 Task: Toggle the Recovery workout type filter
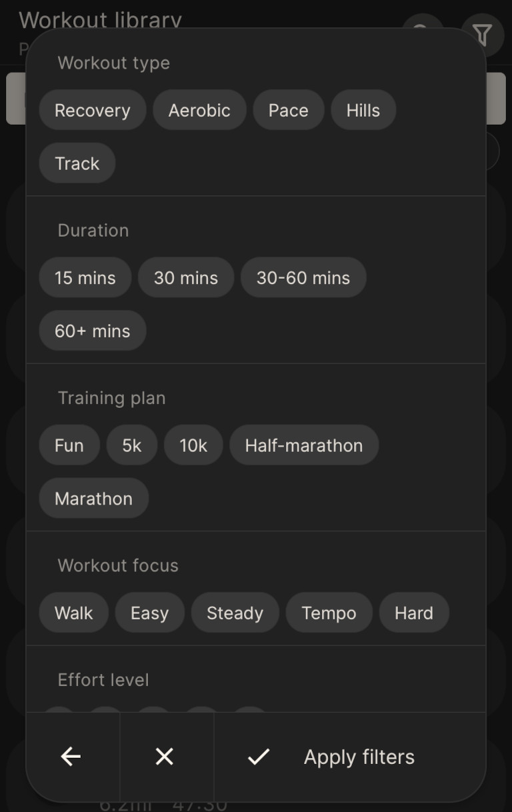(92, 110)
